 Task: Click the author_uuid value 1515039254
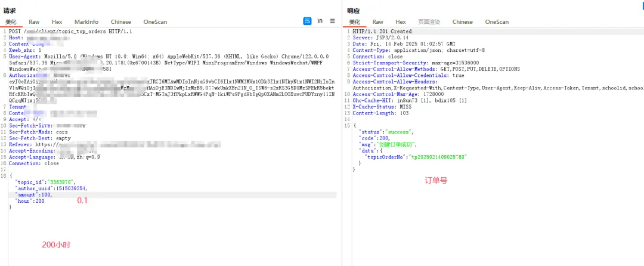coord(72,188)
